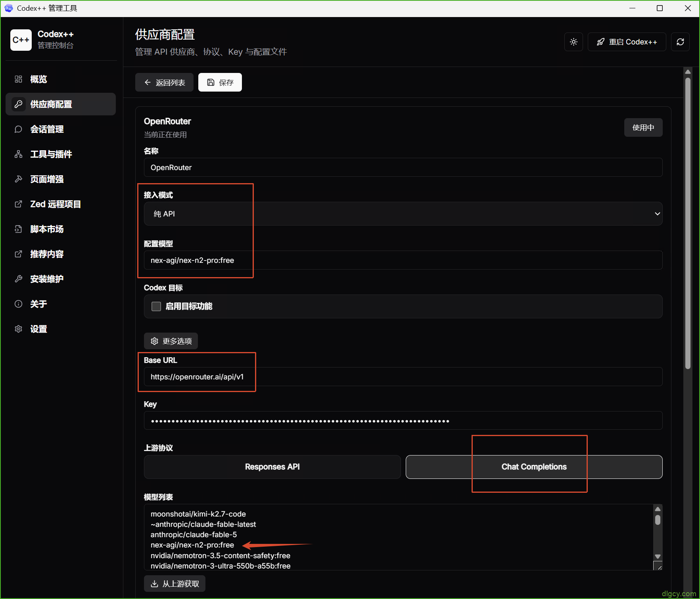Click the wrench icon for 安装维护
Viewport: 700px width, 599px height.
tap(18, 279)
